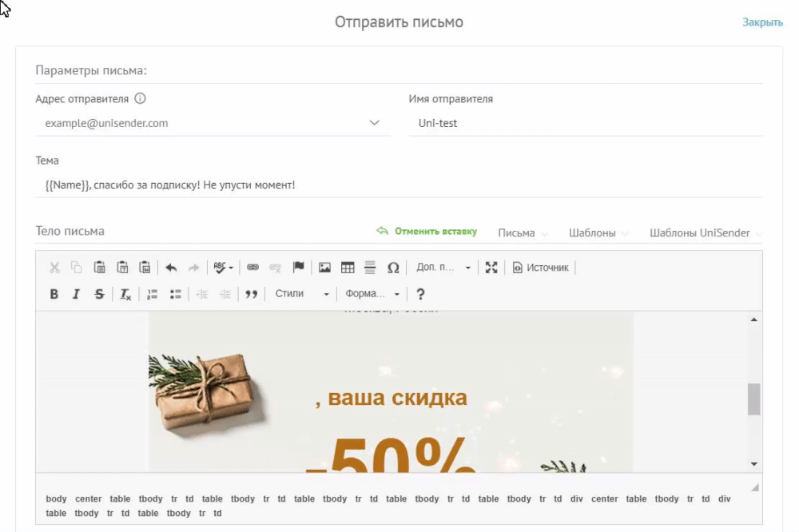Click the Cut scissors icon
The height and width of the screenshot is (532, 799).
pos(54,268)
